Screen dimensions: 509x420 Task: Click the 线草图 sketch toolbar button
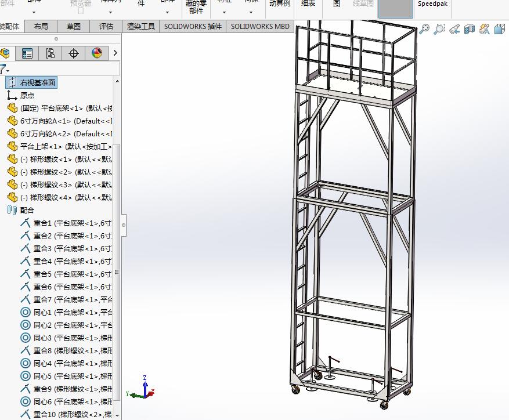(x=363, y=4)
